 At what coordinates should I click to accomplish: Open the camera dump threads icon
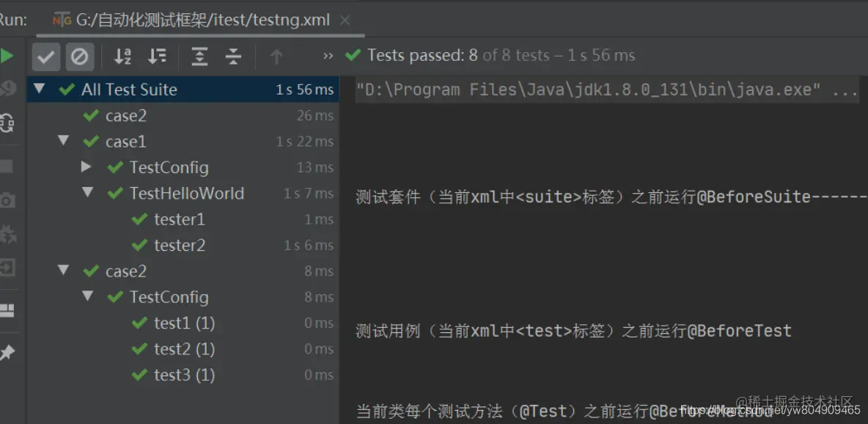pyautogui.click(x=7, y=200)
